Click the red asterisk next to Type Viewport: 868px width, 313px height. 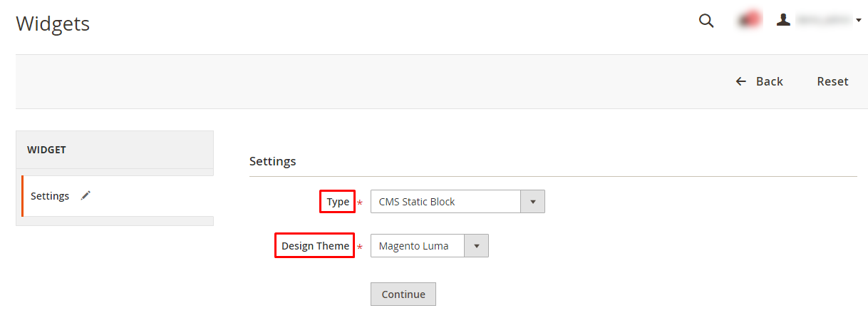(360, 203)
